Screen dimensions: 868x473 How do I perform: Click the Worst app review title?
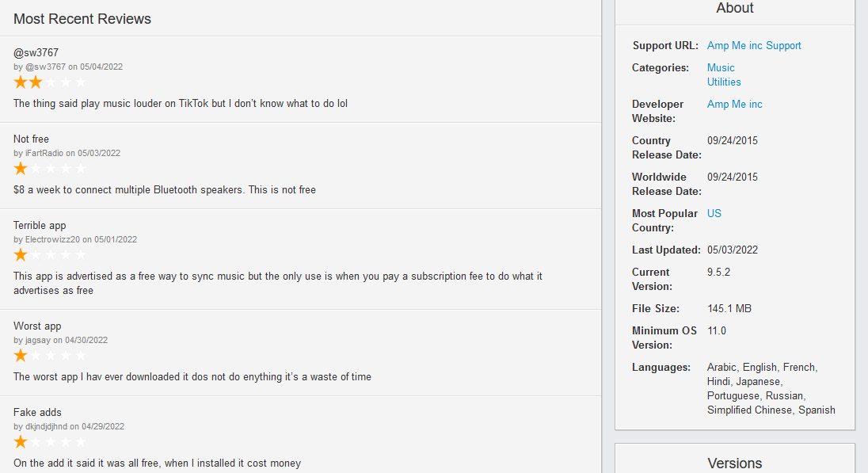click(37, 326)
